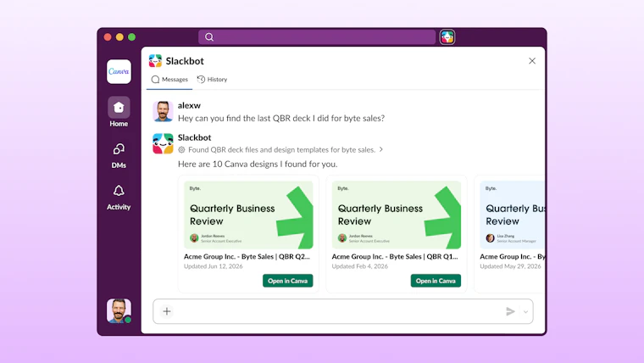Click the yellow macOS minimize button
Screen dimensions: 644x363
[119, 37]
